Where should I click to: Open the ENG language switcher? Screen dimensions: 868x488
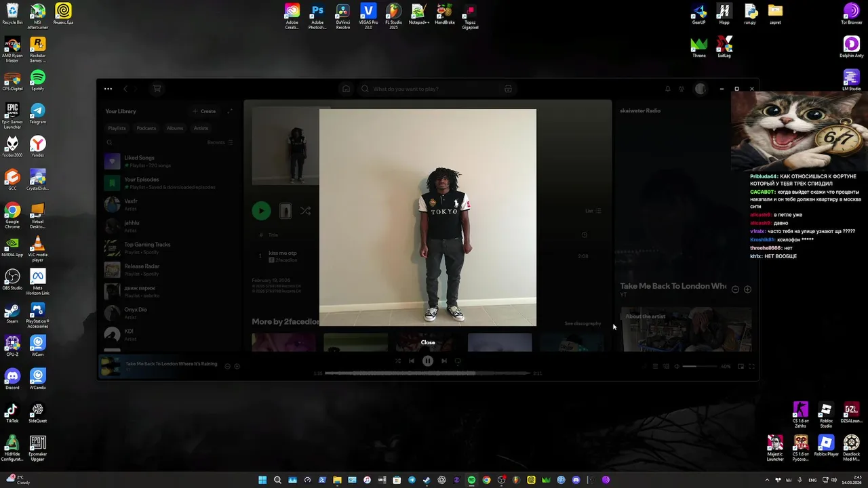coord(812,480)
